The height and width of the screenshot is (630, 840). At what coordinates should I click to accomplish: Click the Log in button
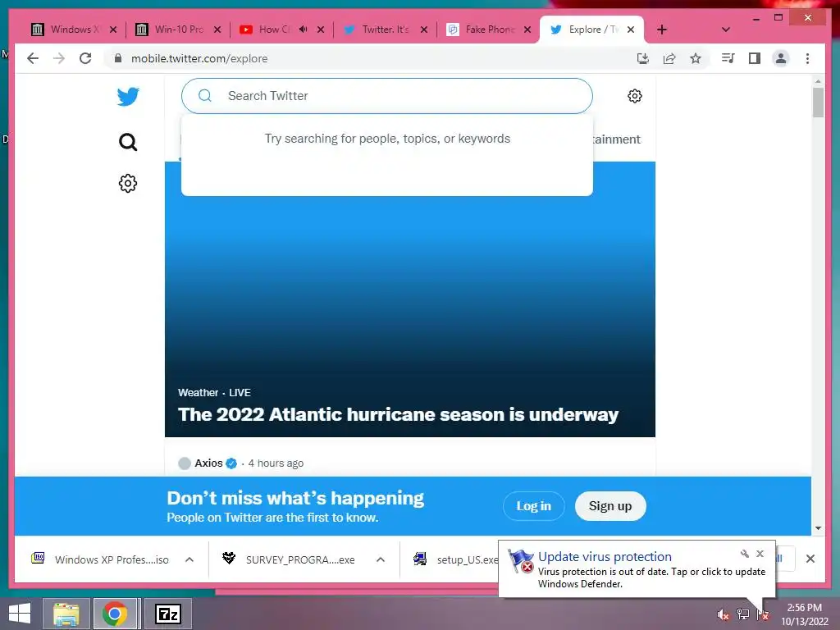tap(533, 505)
